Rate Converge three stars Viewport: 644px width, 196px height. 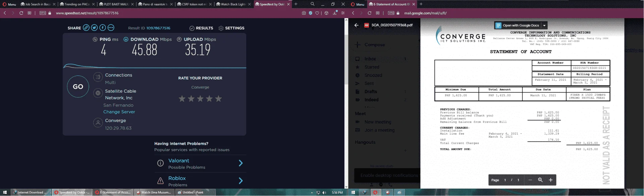click(200, 99)
